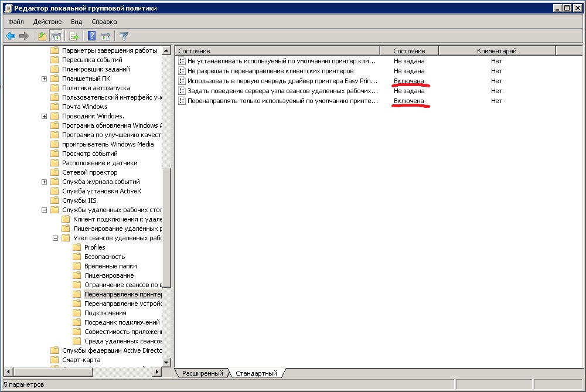
Task: Click the tree vertical scrollbar thumb
Action: pyautogui.click(x=166, y=228)
